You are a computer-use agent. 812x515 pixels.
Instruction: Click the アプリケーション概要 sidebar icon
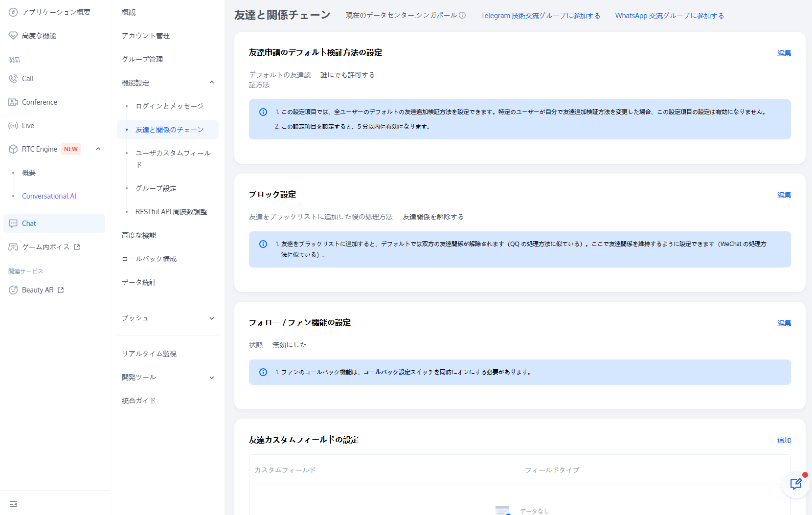coord(13,12)
